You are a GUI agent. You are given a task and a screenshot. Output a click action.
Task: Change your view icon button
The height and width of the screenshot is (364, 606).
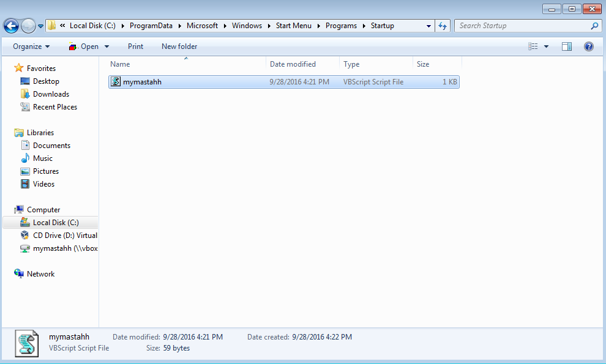point(533,46)
